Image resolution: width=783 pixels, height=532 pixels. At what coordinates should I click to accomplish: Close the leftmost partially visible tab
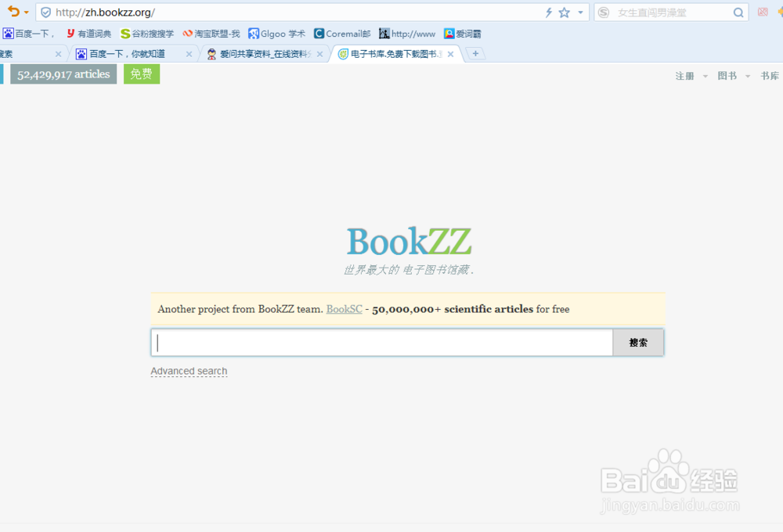click(58, 54)
